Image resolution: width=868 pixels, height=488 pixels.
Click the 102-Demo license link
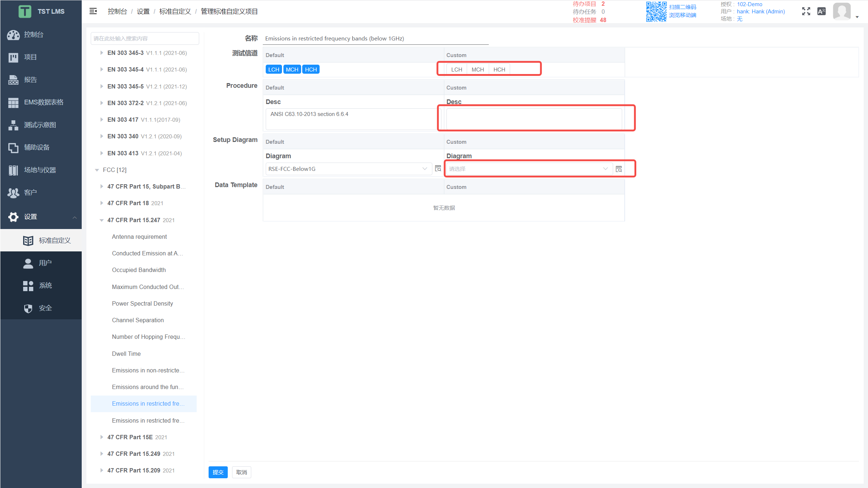click(749, 4)
